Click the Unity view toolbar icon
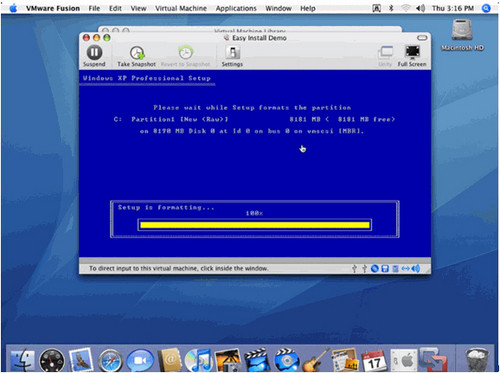Image resolution: width=500 pixels, height=373 pixels. (385, 56)
